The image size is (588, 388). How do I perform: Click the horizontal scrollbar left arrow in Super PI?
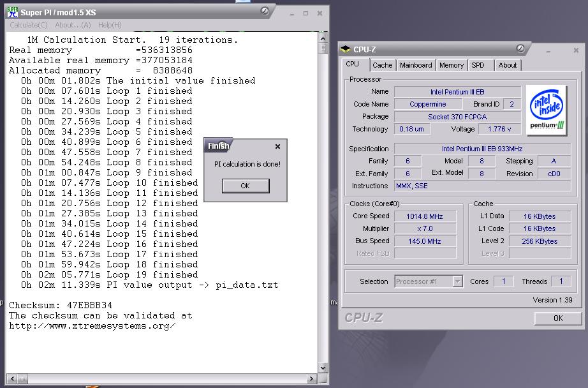(12, 379)
